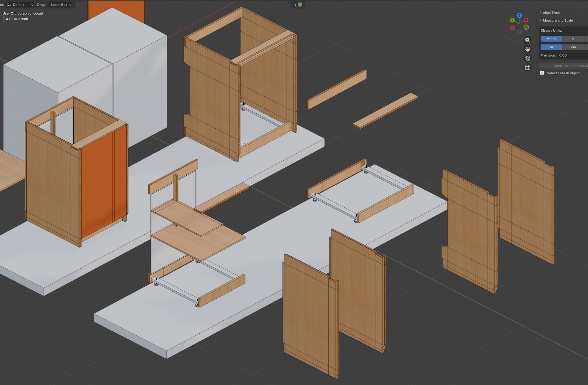Select Metric display units
Image resolution: width=588 pixels, height=385 pixels.
tap(551, 39)
